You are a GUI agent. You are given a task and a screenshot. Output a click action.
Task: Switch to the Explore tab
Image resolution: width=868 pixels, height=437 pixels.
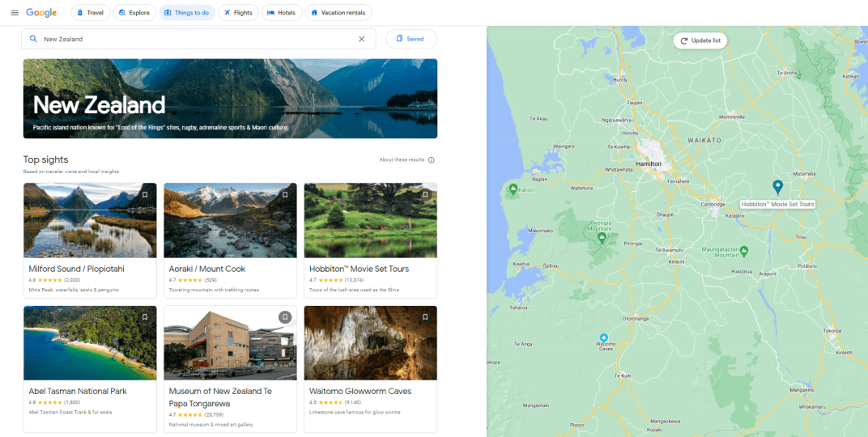[x=134, y=13]
